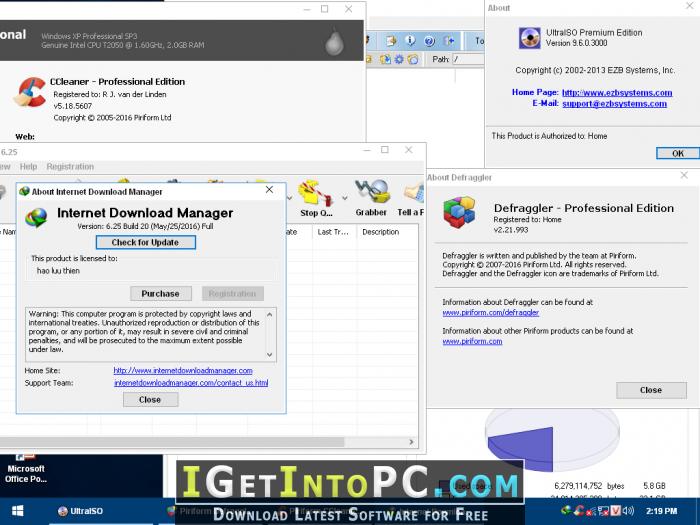Click the support@ezbsystems.com email link
The width and height of the screenshot is (700, 525).
point(614,104)
